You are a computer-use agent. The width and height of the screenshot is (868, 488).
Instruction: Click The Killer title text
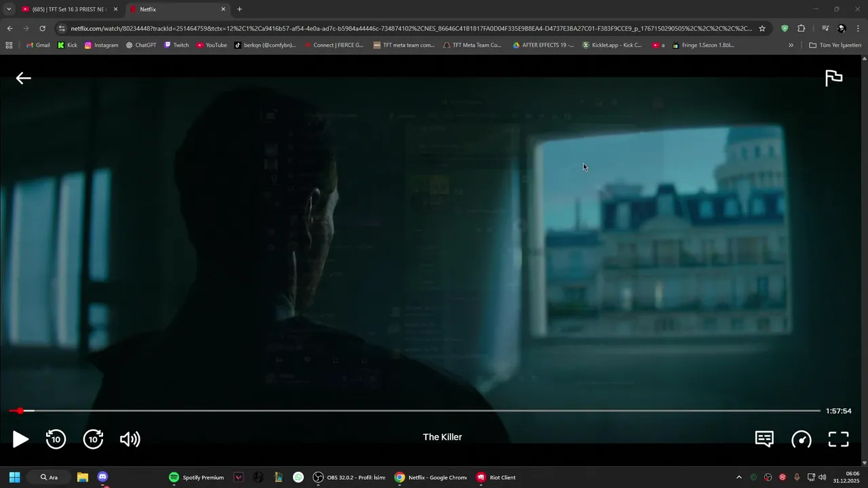(442, 437)
